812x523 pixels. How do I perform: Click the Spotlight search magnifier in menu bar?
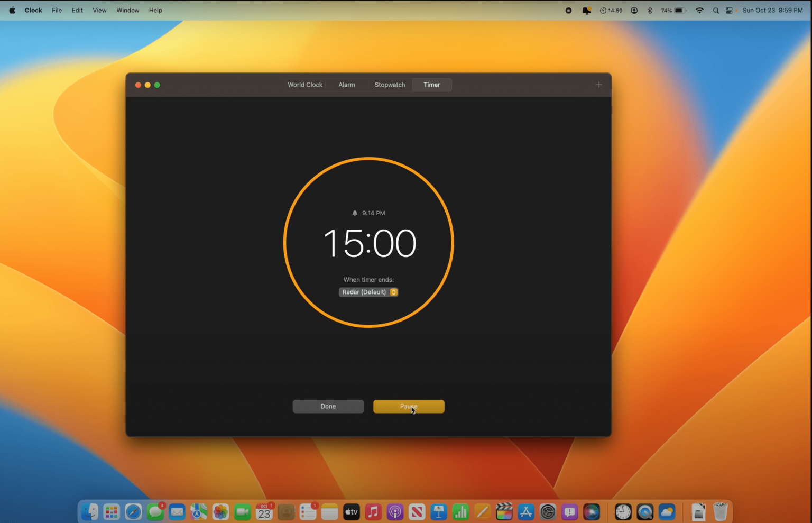pos(715,10)
